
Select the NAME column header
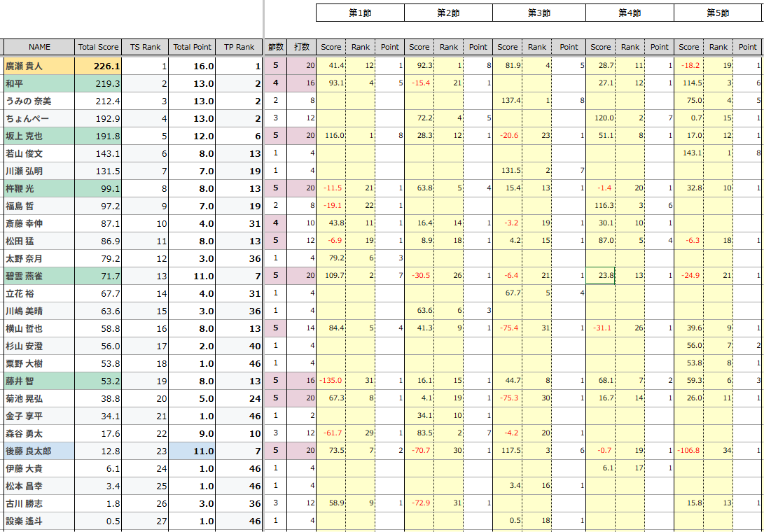39,48
